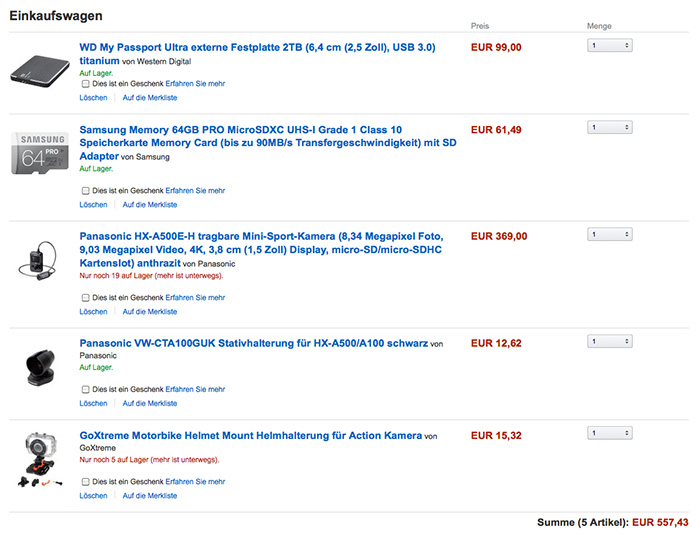Open the GoXtreme helmet mount product image
This screenshot has width=700, height=535.
click(x=40, y=458)
